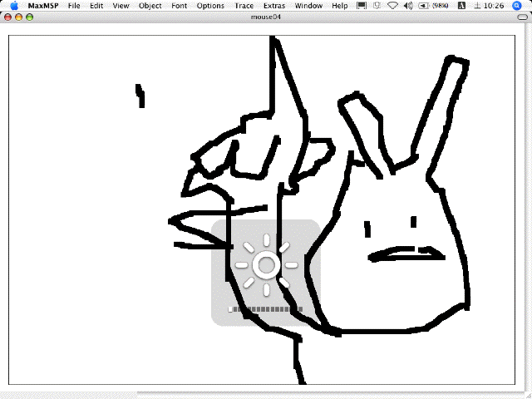Viewport: 532px width, 399px height.
Task: Expand the Options menu
Action: coord(210,6)
